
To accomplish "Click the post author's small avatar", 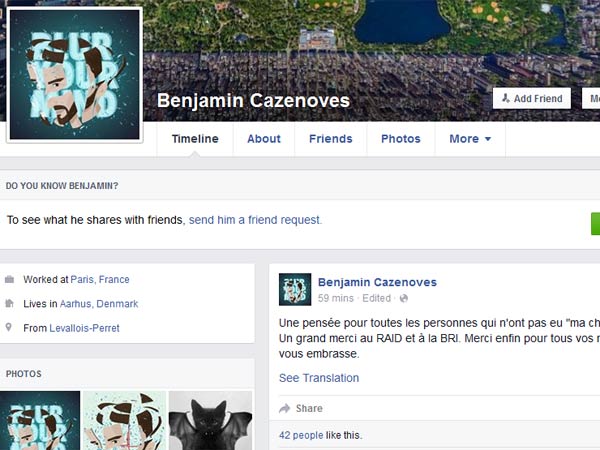I will pos(295,289).
